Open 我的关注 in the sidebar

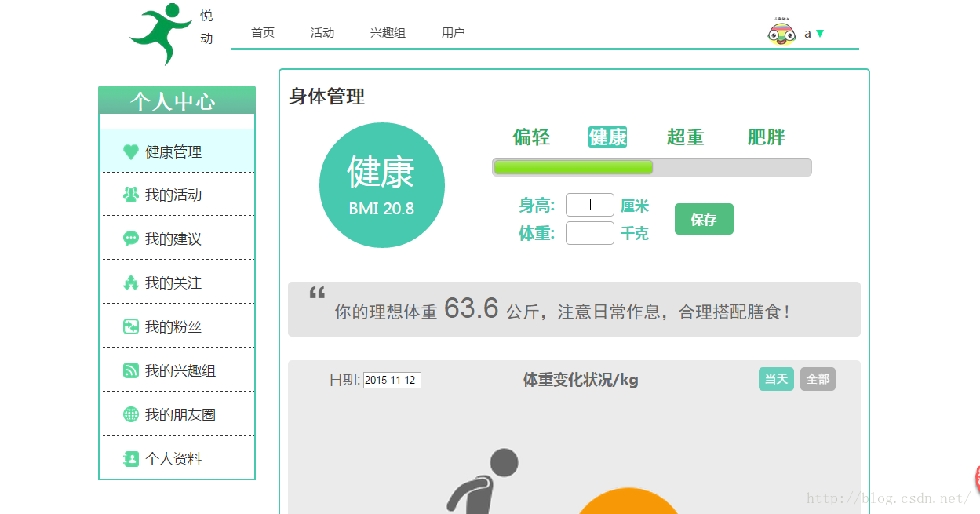coord(177,283)
